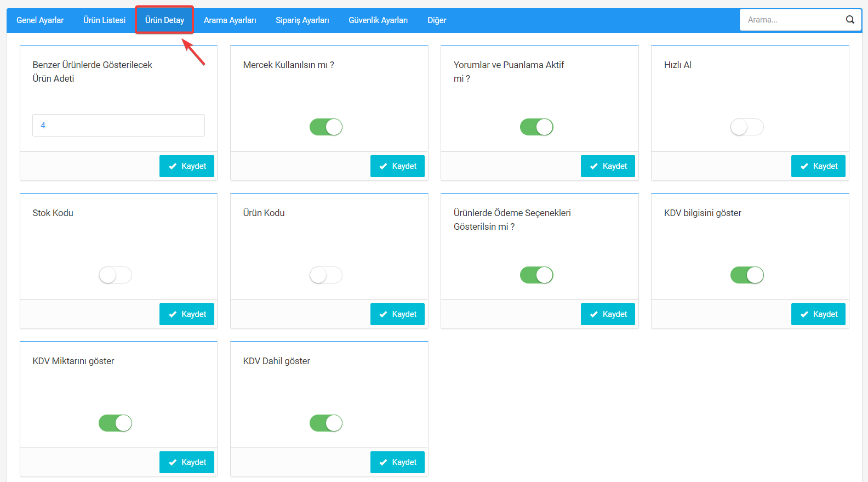The width and height of the screenshot is (868, 482).
Task: Save the Yorumlar ve Puanlama setting
Action: 608,166
